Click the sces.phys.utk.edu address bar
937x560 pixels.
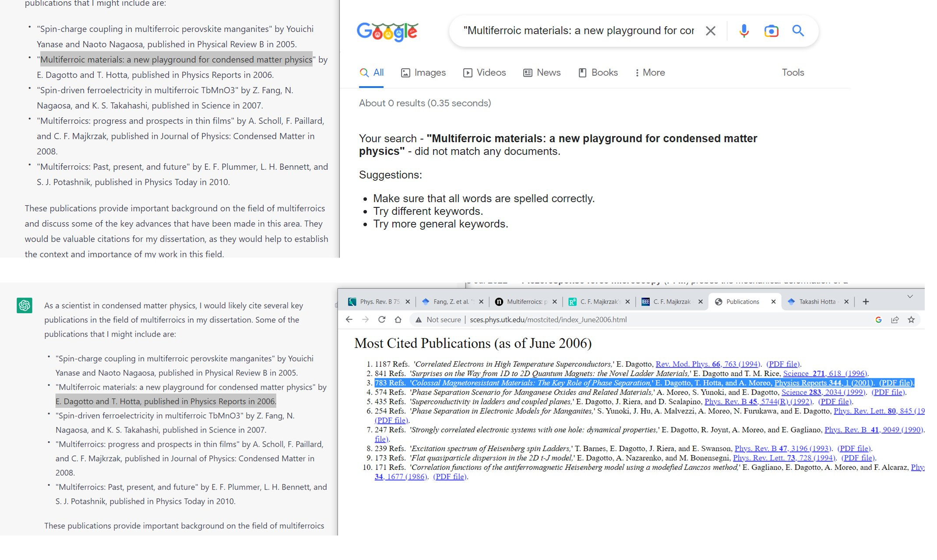tap(548, 320)
